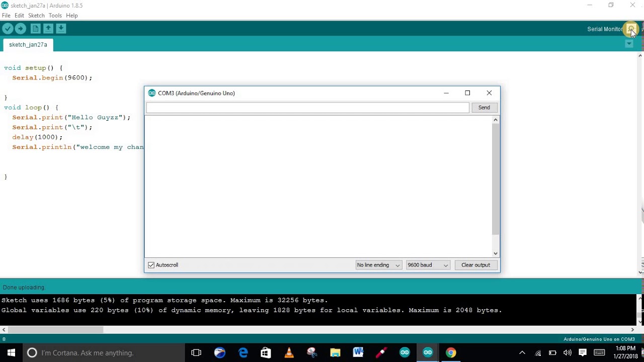
Task: Click console scroll left arrow
Action: pyautogui.click(x=4, y=330)
